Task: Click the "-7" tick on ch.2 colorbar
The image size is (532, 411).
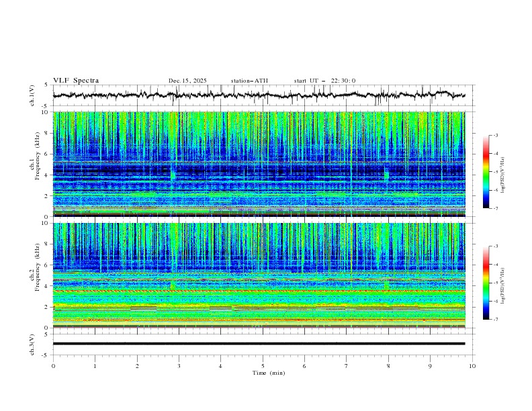Action: click(495, 320)
